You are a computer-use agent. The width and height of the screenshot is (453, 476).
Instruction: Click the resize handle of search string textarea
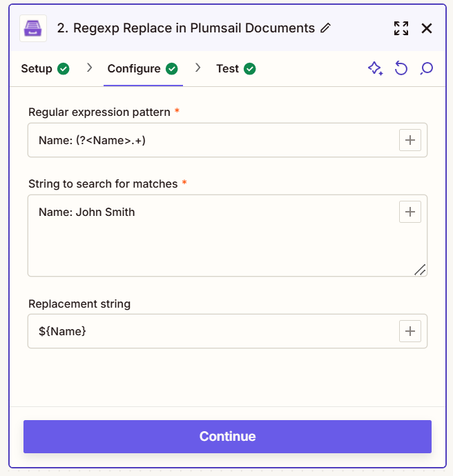(420, 270)
